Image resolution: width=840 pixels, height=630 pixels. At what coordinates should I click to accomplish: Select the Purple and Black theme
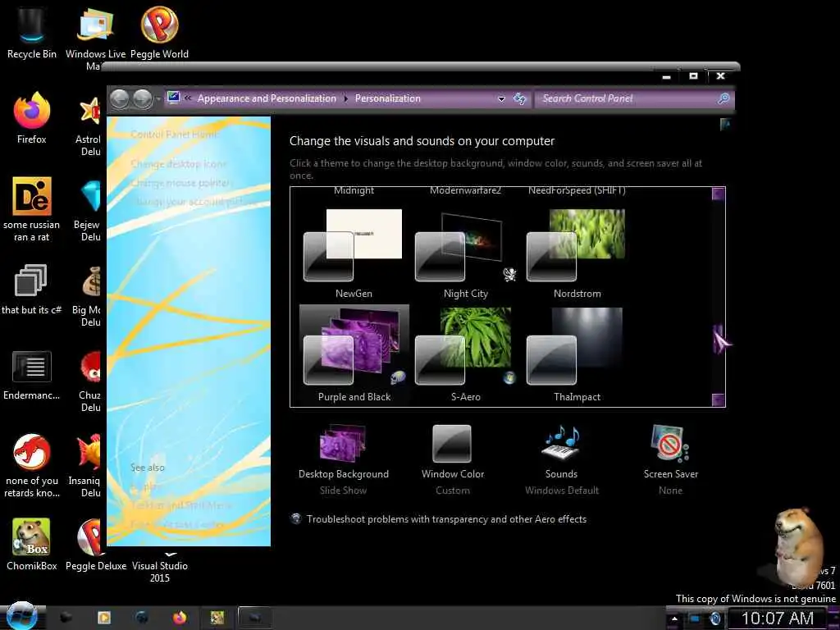[x=354, y=354]
